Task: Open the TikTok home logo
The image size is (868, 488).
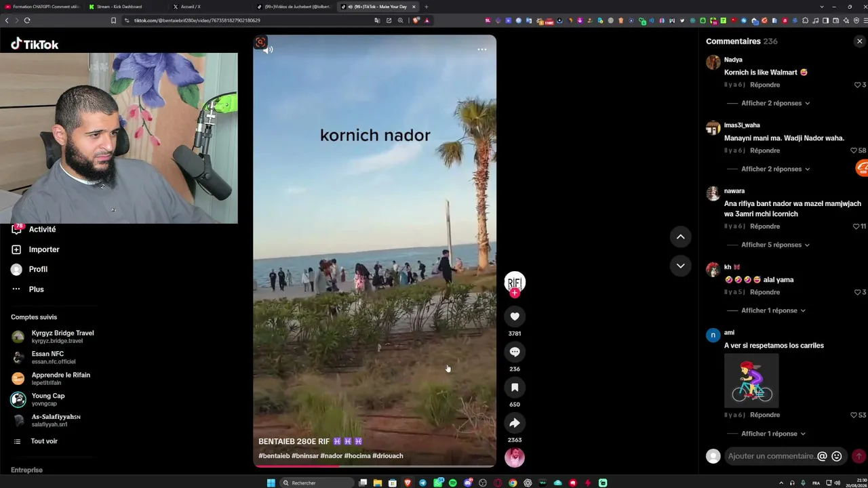Action: pos(35,44)
